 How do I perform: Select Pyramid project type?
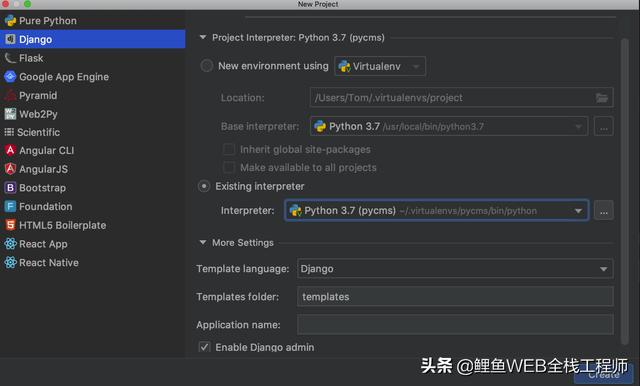(93, 95)
